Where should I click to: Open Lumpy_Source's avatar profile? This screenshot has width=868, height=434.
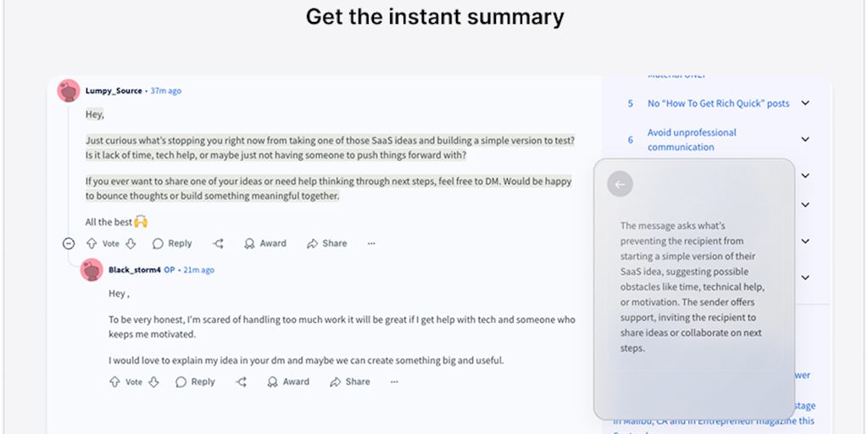[x=69, y=91]
